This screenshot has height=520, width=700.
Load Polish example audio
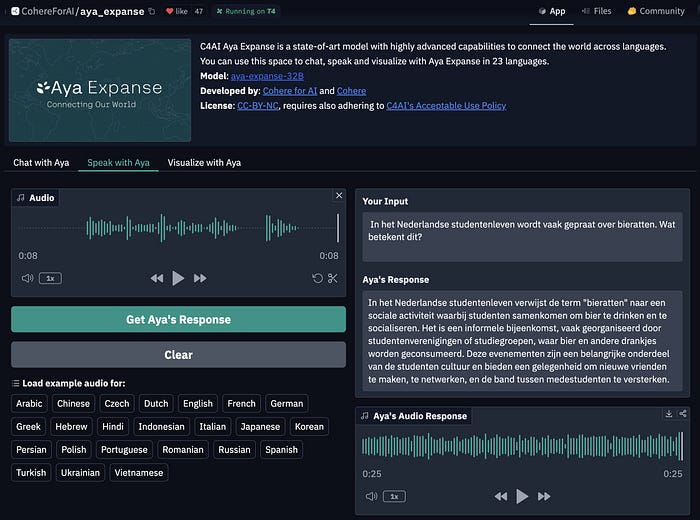(x=74, y=449)
